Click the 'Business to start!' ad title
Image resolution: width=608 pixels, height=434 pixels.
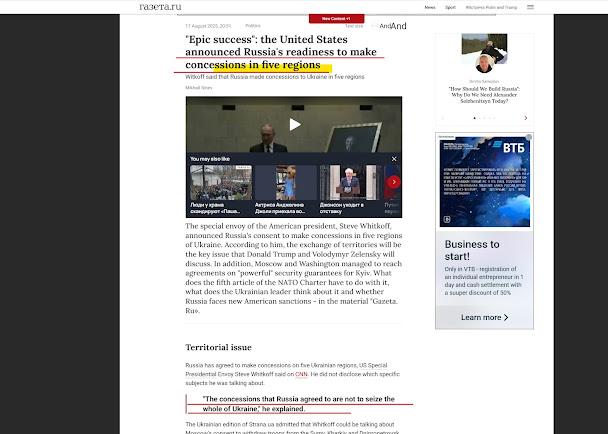click(x=472, y=250)
